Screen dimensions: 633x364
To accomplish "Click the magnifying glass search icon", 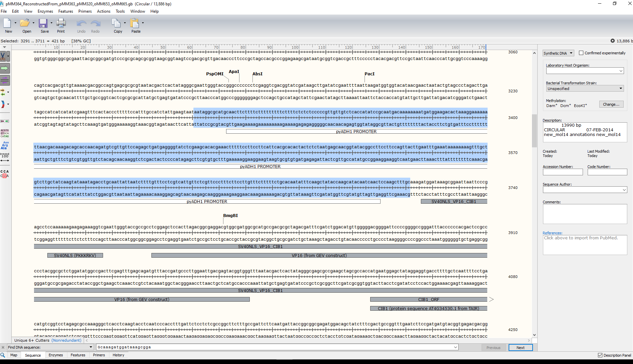I will coord(3,355).
